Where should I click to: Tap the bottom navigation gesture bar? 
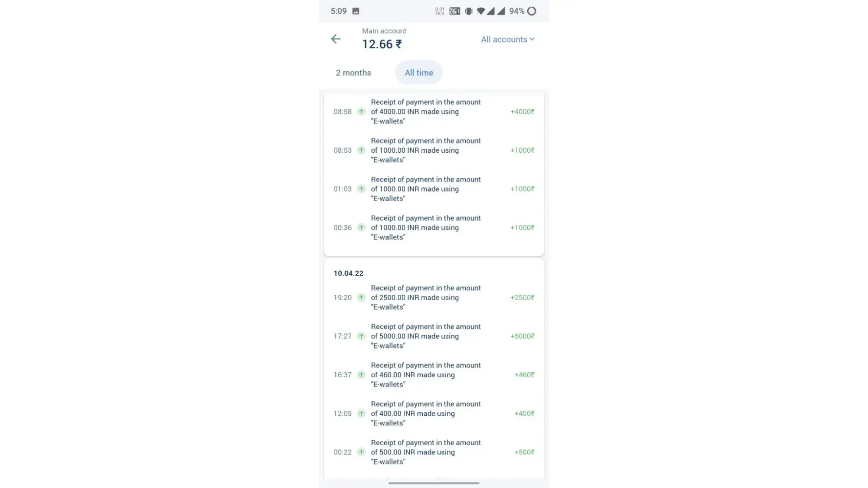434,483
